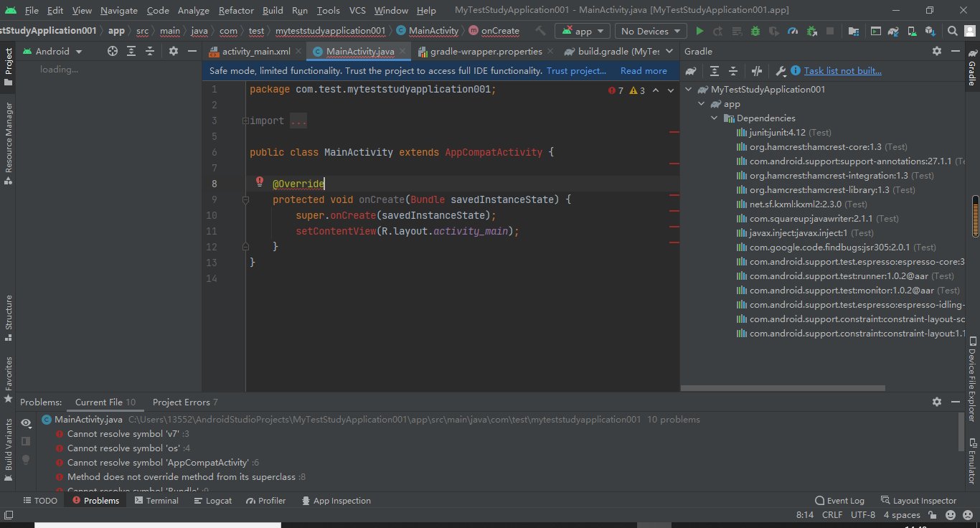Toggle the Structure side panel
This screenshot has width=980, height=528.
pos(9,317)
